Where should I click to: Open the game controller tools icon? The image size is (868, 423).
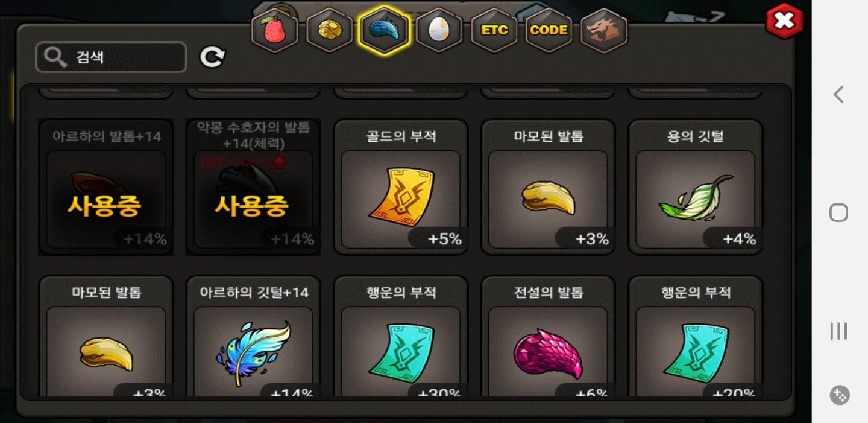(x=839, y=395)
